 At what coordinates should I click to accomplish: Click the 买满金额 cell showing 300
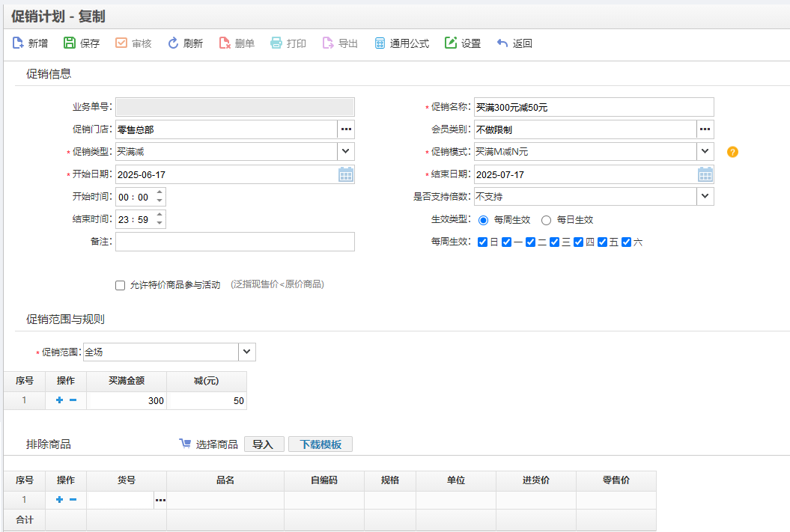coord(127,400)
